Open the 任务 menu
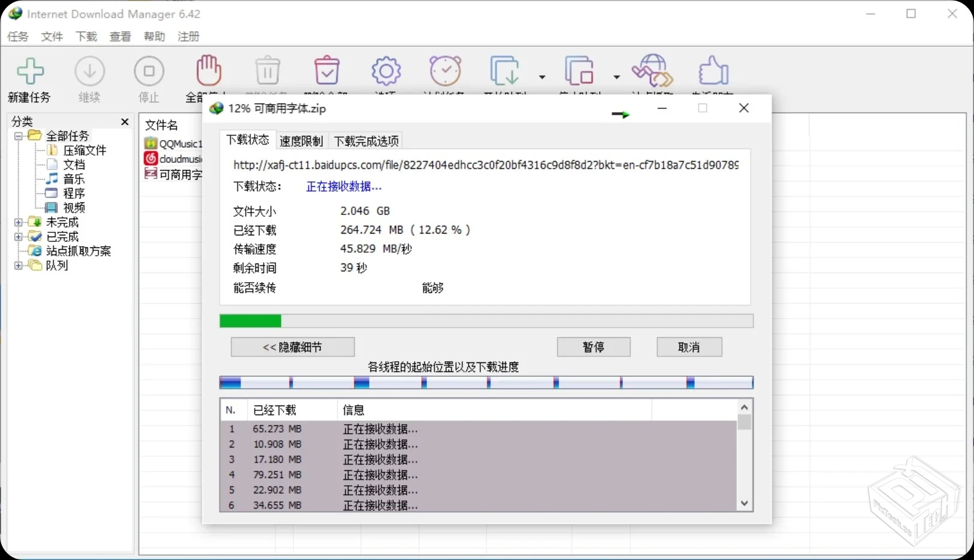The image size is (974, 560). point(17,37)
